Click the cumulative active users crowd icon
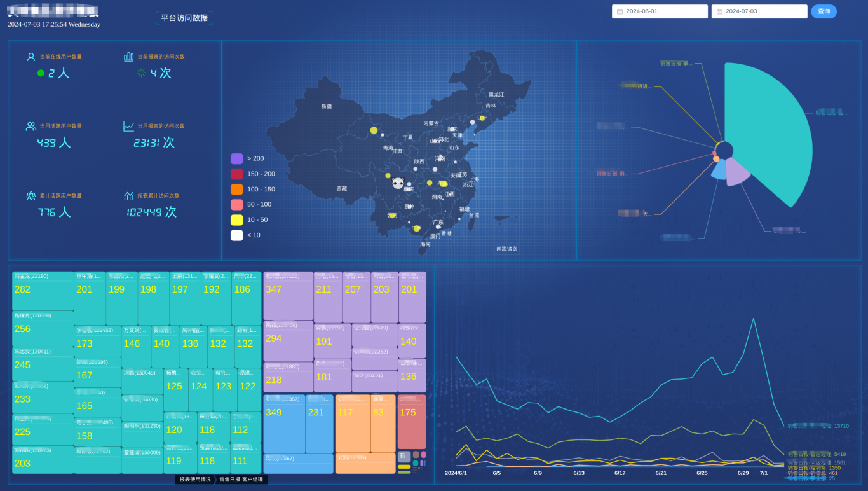Viewport: 868px width, 491px height. pos(31,196)
